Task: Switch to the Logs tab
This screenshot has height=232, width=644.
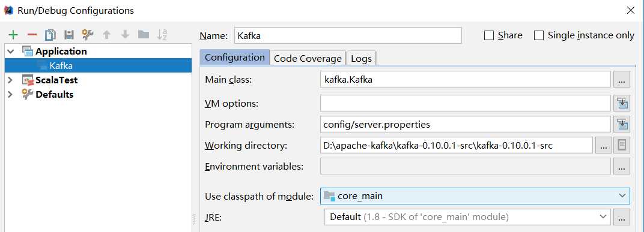Action: point(361,58)
